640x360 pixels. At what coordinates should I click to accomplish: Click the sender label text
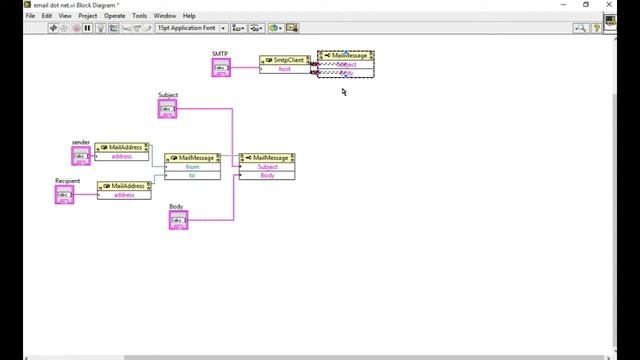pos(81,142)
